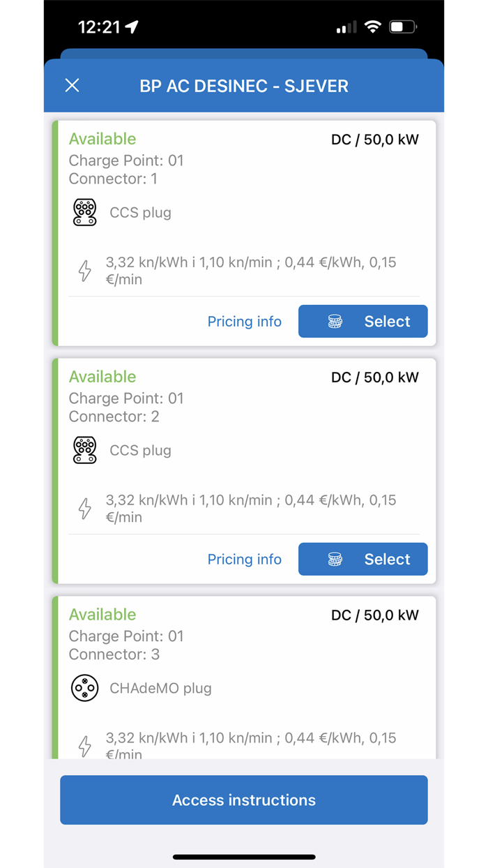The image size is (488, 868).
Task: Click the lightning bolt pricing icon on Connector 1
Action: 84,271
